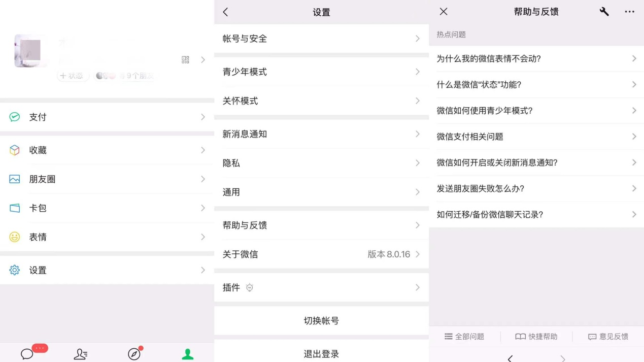Switch to the Contacts tab icon
This screenshot has width=644, height=362.
tap(81, 354)
